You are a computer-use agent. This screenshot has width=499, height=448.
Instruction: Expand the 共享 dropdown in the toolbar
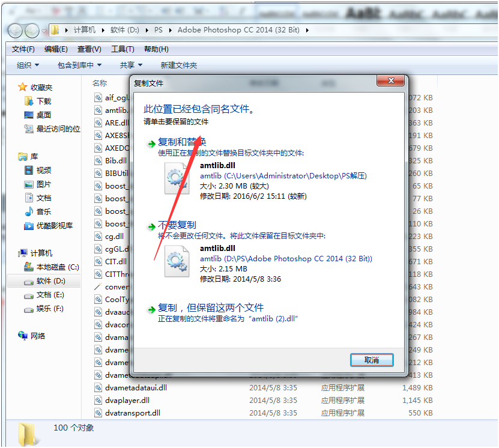(x=131, y=65)
